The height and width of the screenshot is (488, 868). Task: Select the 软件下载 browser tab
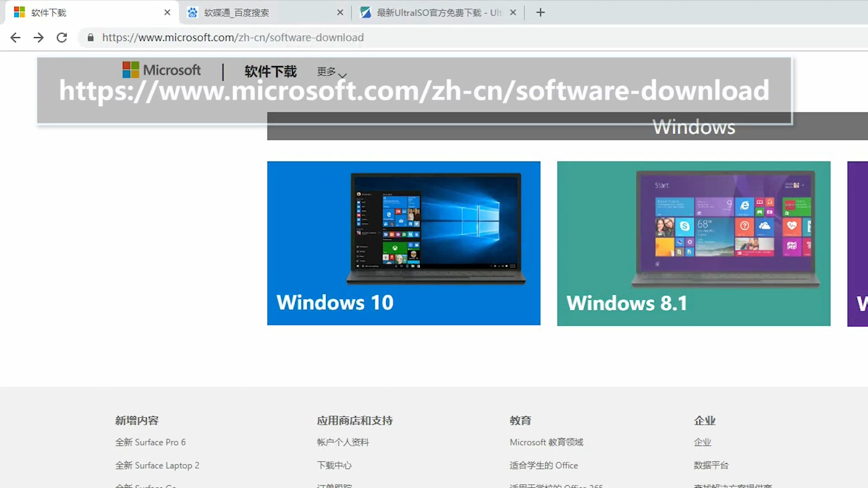(91, 13)
